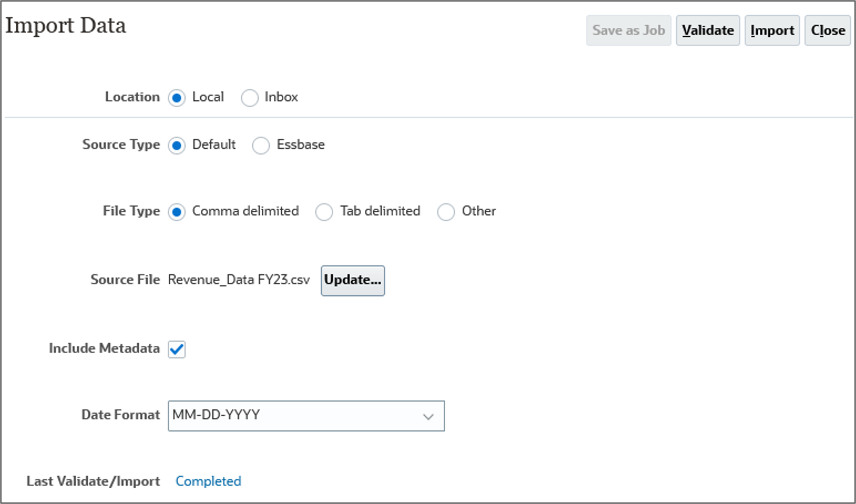Uncheck the Include Metadata checkbox
This screenshot has width=856, height=504.
tap(177, 349)
